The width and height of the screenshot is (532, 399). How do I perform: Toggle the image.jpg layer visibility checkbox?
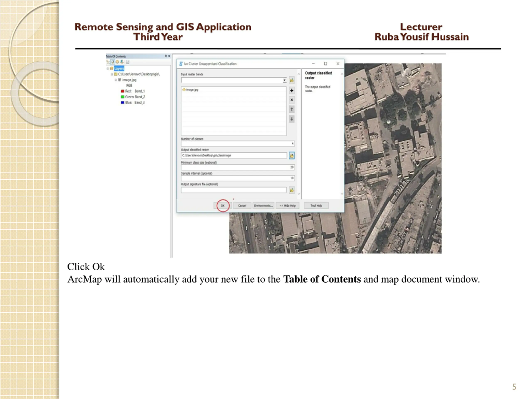coord(119,80)
